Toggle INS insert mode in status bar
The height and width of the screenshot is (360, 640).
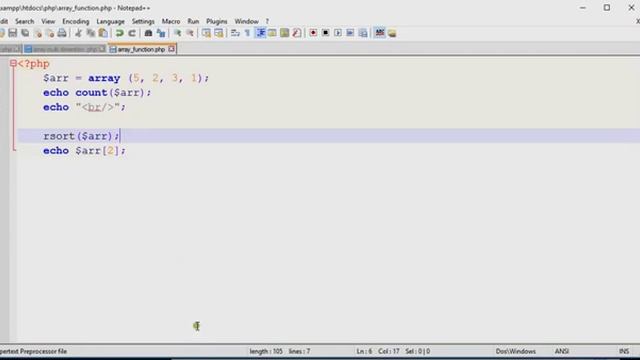point(624,351)
